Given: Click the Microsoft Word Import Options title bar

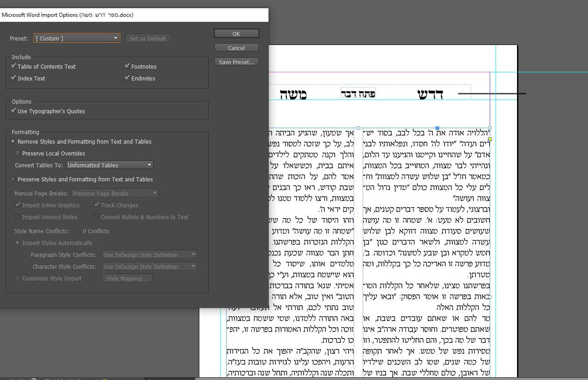Looking at the screenshot, I should pyautogui.click(x=134, y=15).
